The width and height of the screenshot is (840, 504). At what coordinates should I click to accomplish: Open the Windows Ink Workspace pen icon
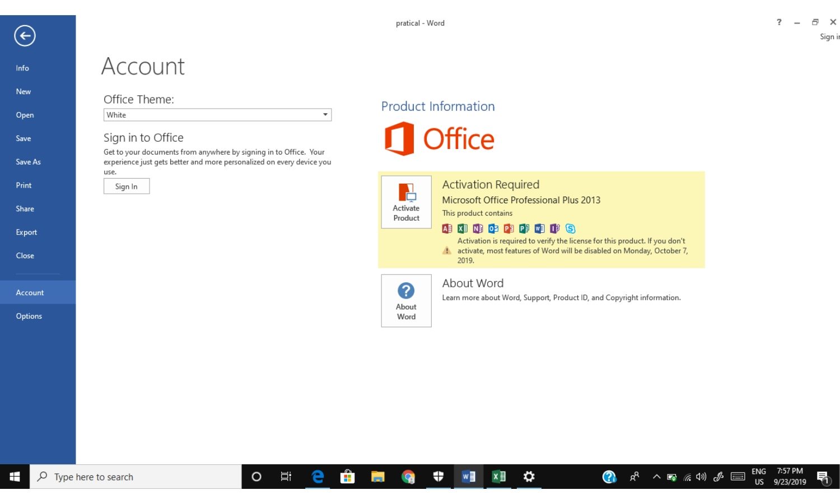[718, 477]
